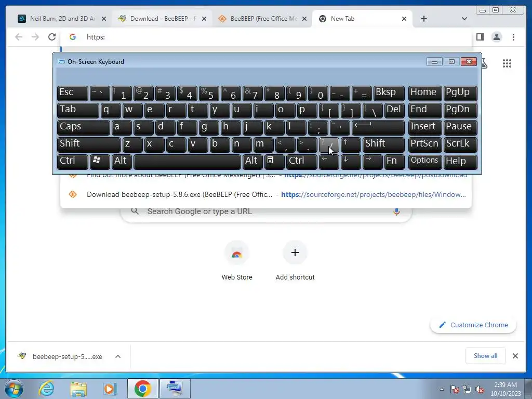
Task: Click the context menu key
Action: [x=274, y=162]
